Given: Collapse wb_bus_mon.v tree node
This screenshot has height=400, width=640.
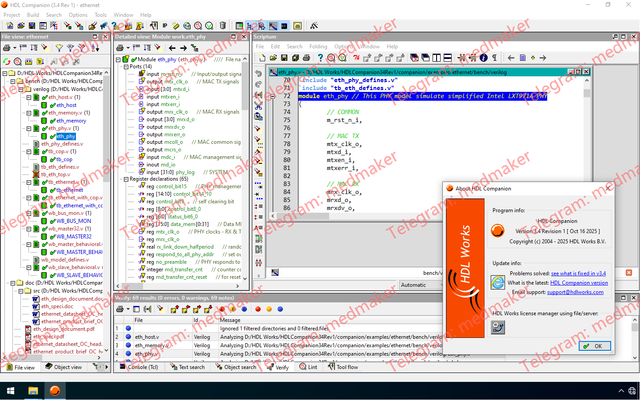Looking at the screenshot, I should point(29,213).
